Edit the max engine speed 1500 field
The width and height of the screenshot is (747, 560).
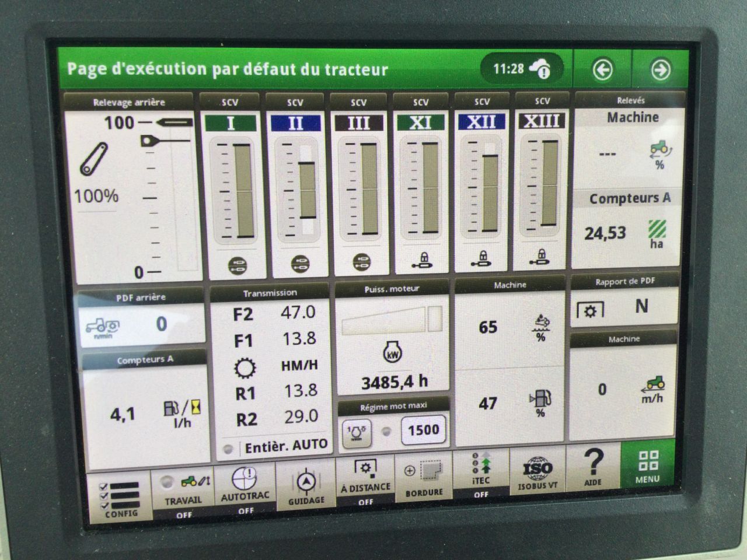tap(424, 430)
